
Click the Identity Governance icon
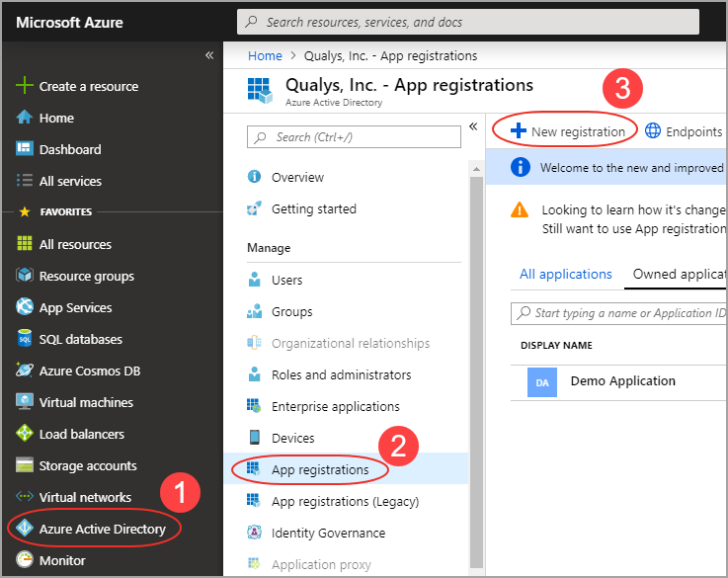click(254, 532)
